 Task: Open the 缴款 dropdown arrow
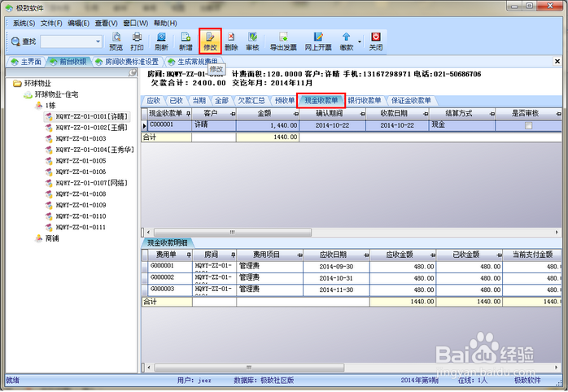(x=360, y=41)
